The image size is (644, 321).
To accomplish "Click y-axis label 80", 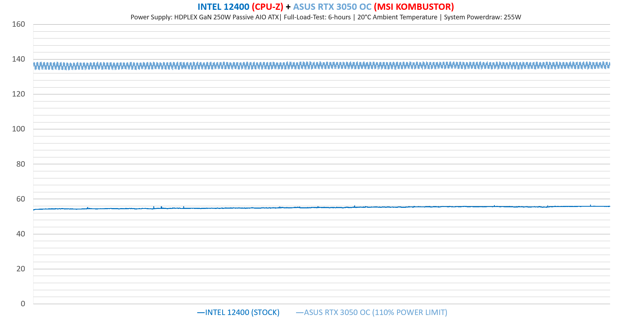I will (21, 164).
